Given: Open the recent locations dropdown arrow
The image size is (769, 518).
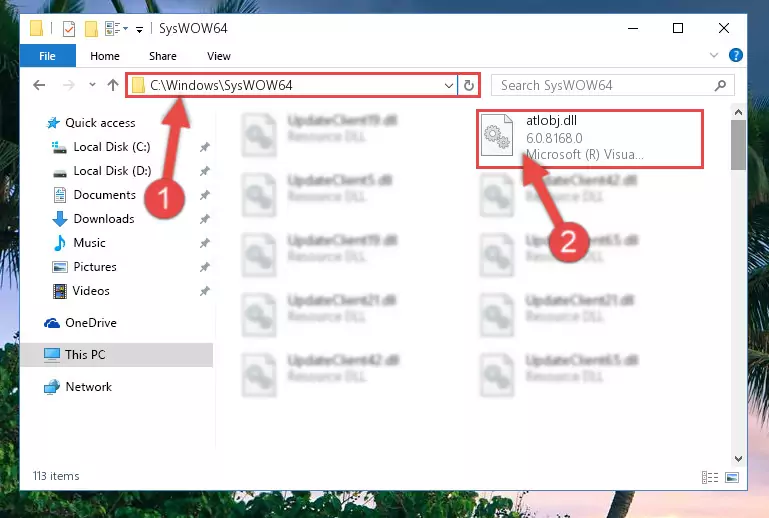Looking at the screenshot, I should [92, 85].
